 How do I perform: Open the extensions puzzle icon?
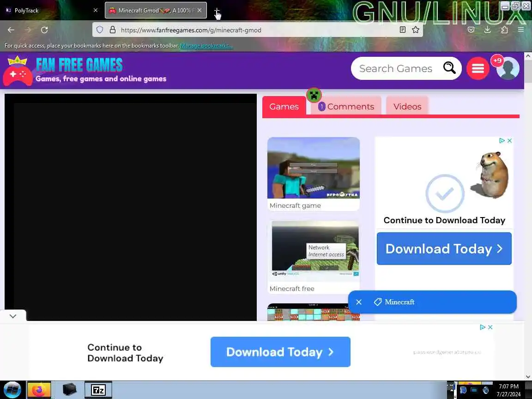(504, 30)
